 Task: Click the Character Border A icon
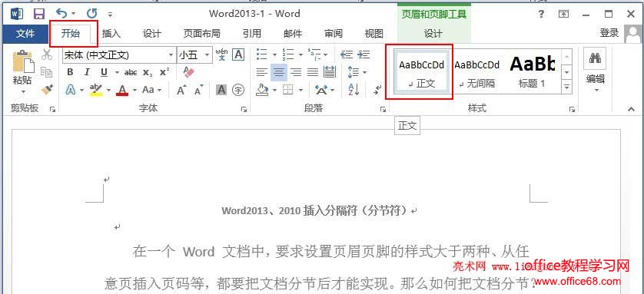click(x=238, y=55)
